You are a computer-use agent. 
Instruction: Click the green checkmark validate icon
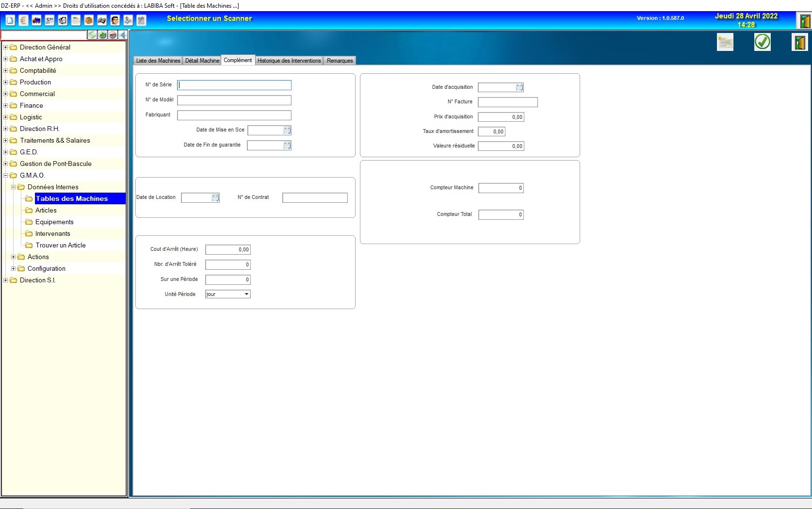pos(762,42)
